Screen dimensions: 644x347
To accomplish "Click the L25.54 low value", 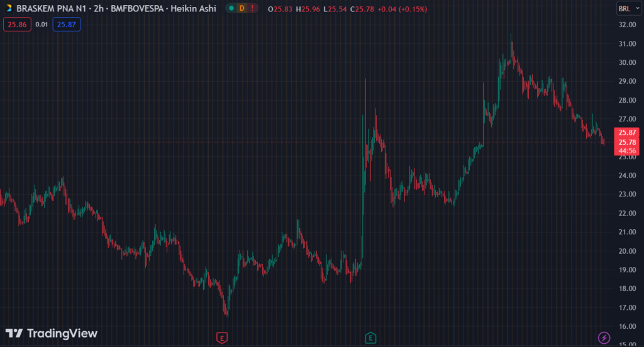I will (x=335, y=9).
